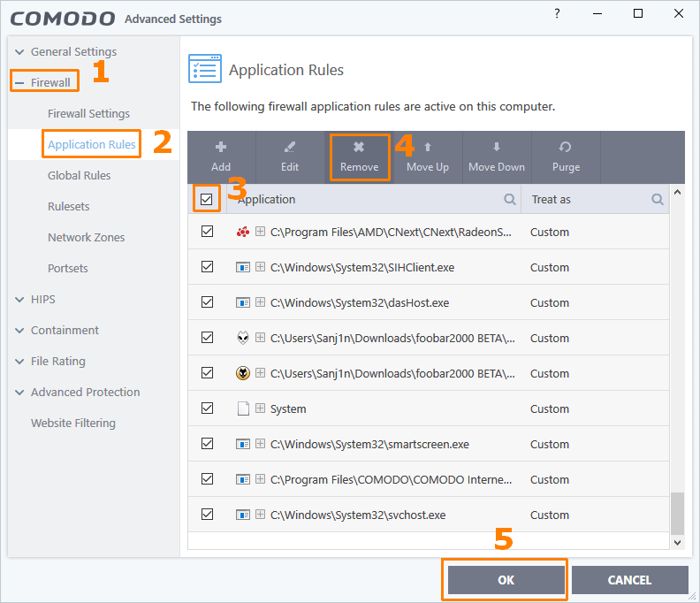Screen dimensions: 700x603
Task: Click Custom value for System row
Action: click(550, 408)
